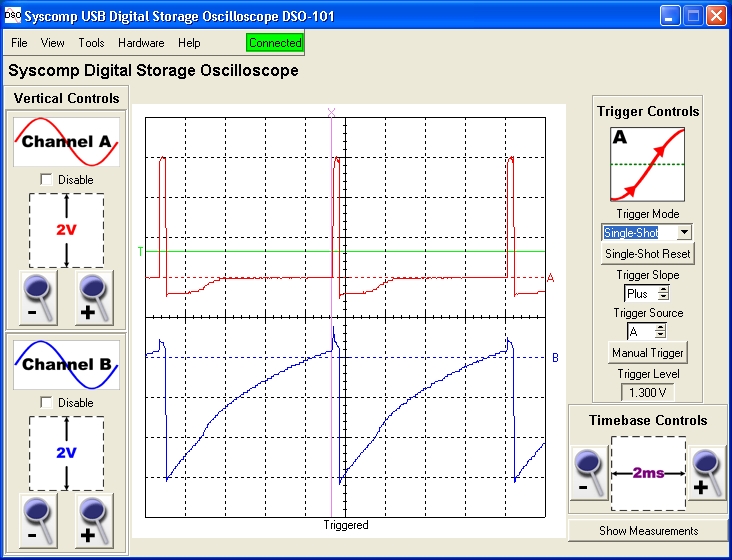Viewport: 732px width, 560px height.
Task: Click the Channel A sine wave logo
Action: [x=66, y=141]
